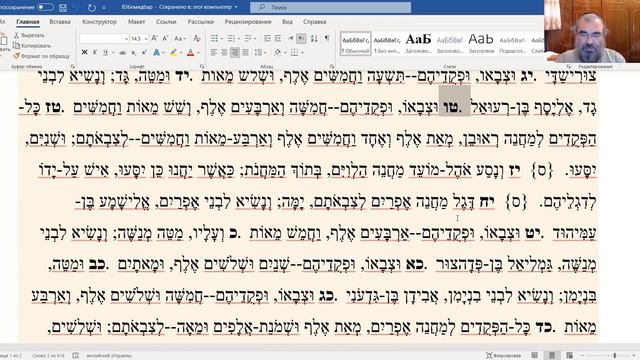Viewport: 640px width, 360px height.
Task: Click the proofing spell-check book icon
Action: tap(76, 356)
